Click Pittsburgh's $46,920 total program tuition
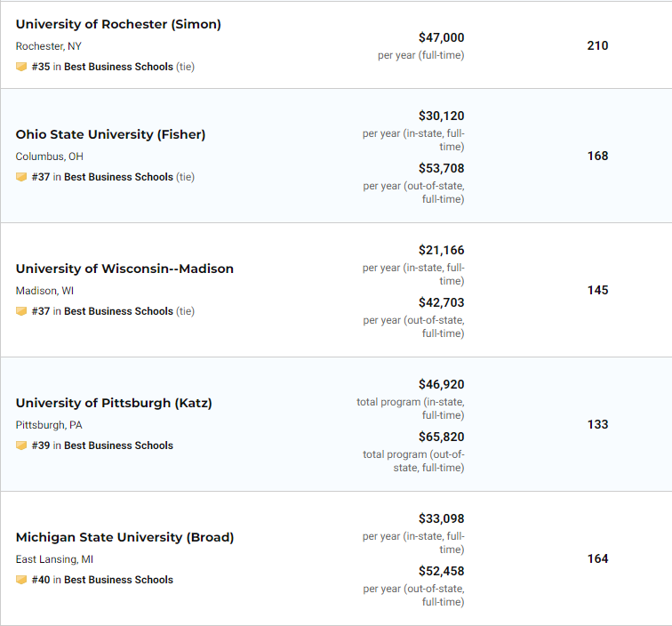 click(441, 384)
